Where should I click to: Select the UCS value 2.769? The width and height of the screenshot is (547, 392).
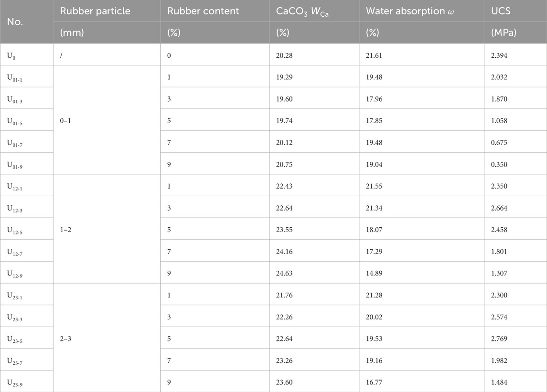499,339
